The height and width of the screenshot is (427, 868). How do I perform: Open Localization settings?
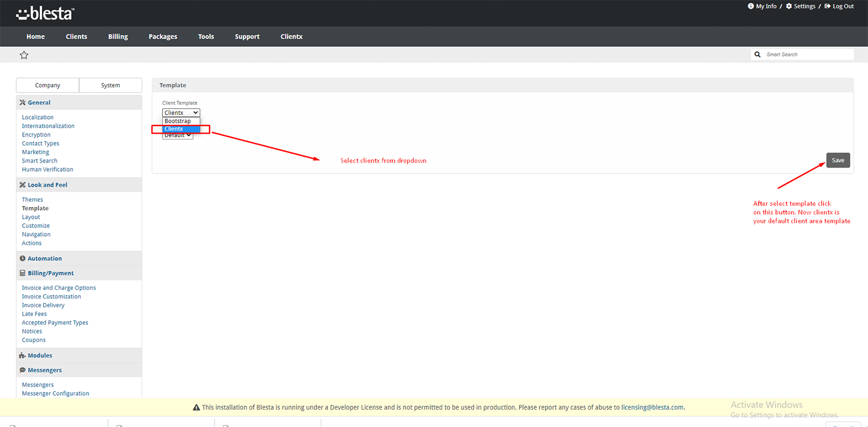[x=38, y=117]
